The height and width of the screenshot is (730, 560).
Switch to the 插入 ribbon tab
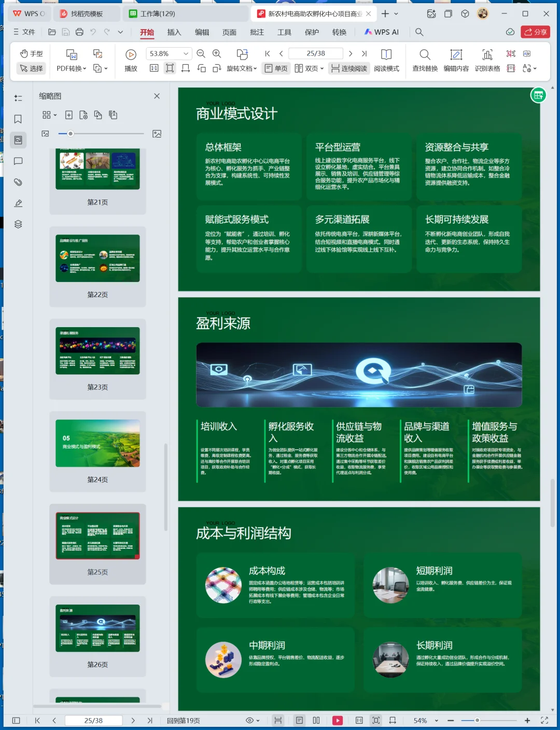[174, 32]
